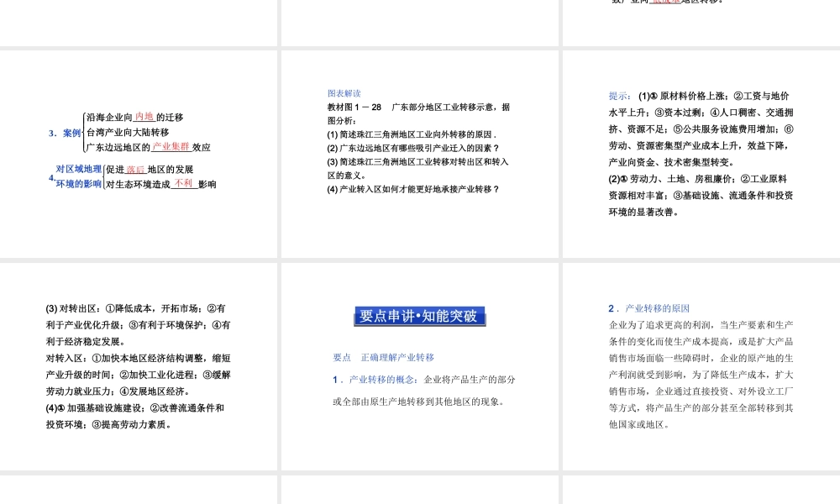Click the 教材图 1-28 caption line
Image resolution: width=840 pixels, height=504 pixels.
tap(418, 108)
